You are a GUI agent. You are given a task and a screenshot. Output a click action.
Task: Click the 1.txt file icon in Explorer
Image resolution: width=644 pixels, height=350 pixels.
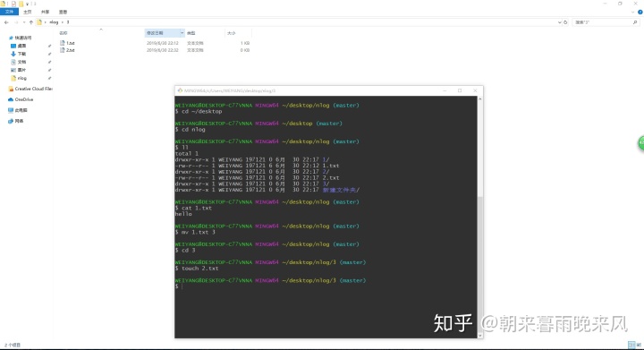coord(63,43)
